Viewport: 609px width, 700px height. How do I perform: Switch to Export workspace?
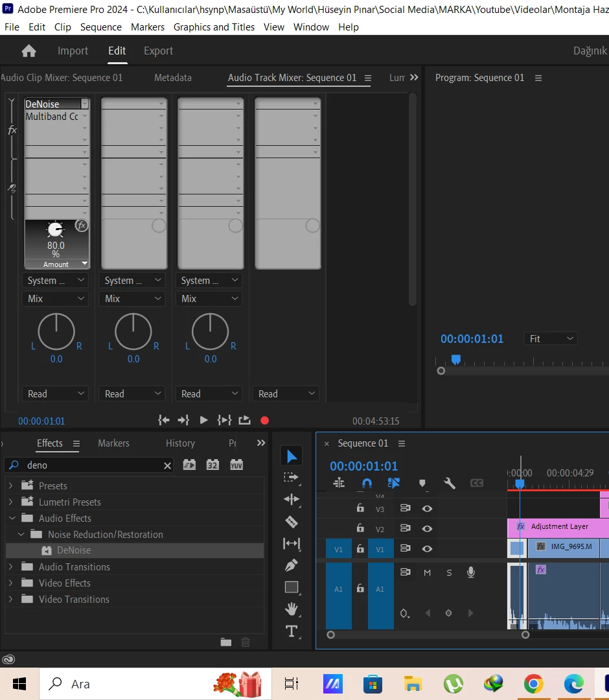[x=158, y=51]
